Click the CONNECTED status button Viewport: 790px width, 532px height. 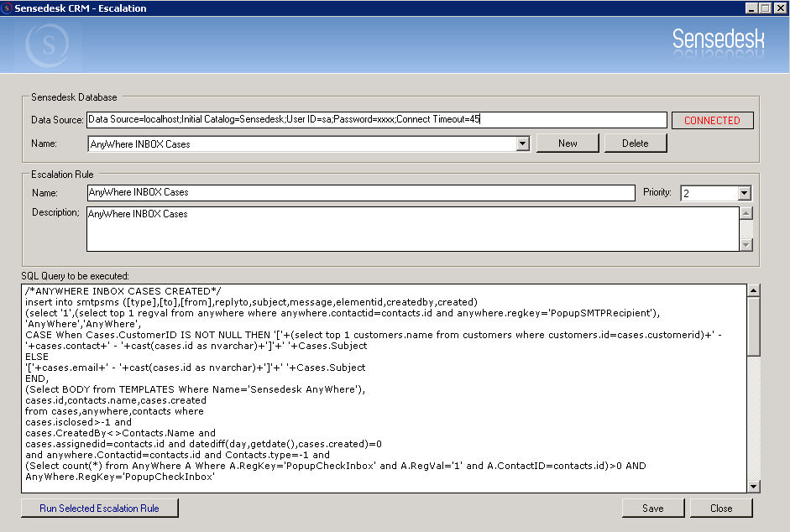point(713,120)
